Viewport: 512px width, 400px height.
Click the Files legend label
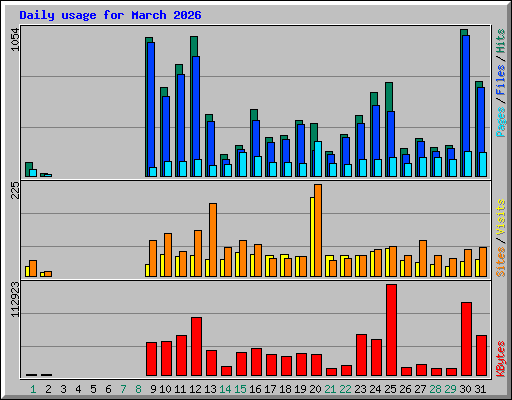click(500, 80)
